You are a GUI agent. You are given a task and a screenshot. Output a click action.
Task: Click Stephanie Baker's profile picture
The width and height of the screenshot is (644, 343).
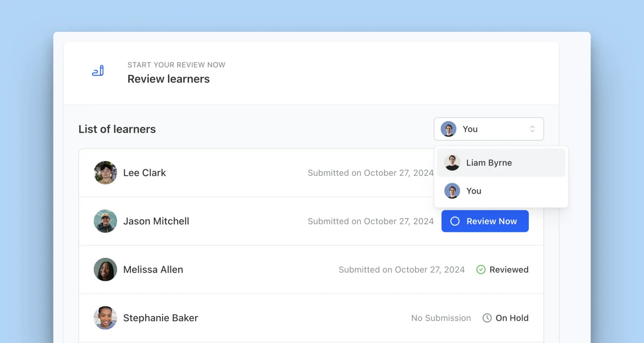(x=105, y=318)
